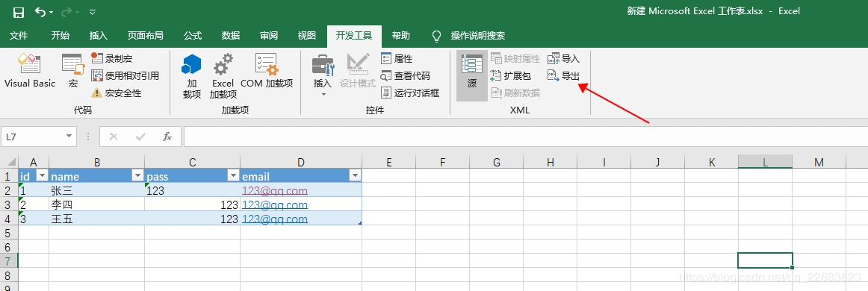Viewport: 868px width, 291px height.
Task: Switch to the 审阅 review tab
Action: point(269,35)
